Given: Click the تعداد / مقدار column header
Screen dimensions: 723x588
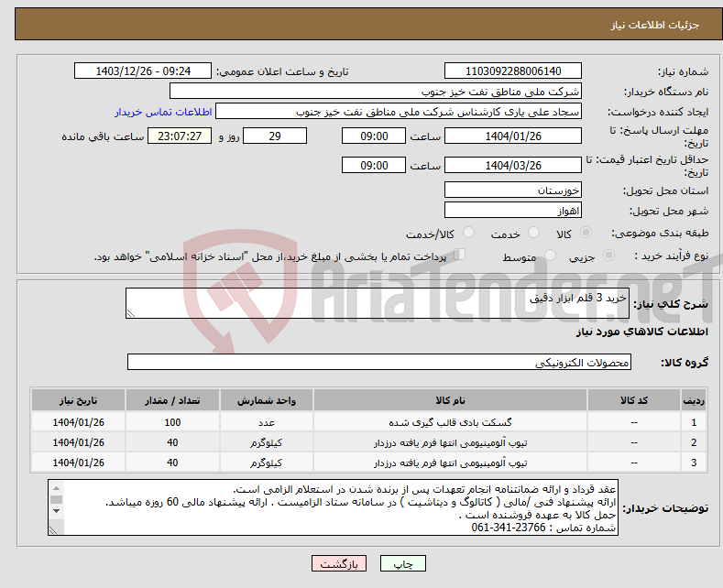Looking at the screenshot, I should click(x=172, y=400).
